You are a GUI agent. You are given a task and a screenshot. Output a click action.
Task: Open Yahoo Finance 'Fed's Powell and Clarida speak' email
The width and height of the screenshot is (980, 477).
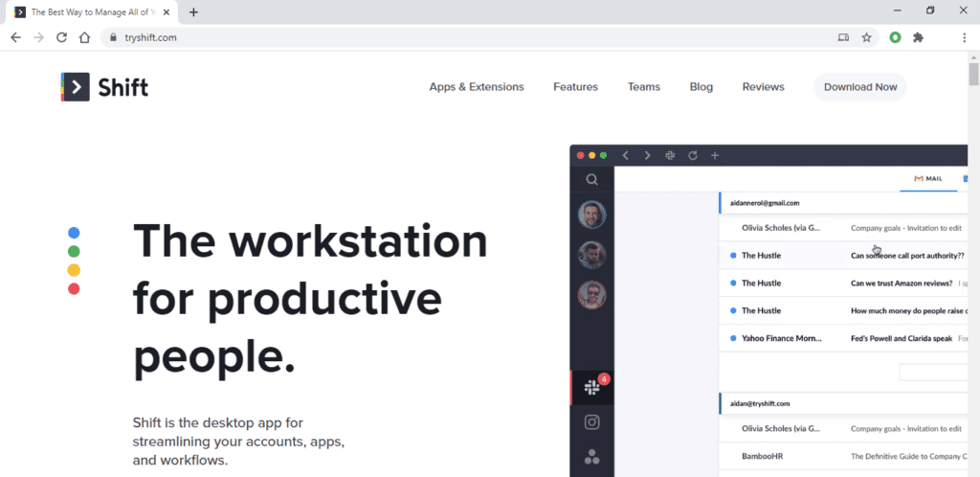tap(843, 338)
